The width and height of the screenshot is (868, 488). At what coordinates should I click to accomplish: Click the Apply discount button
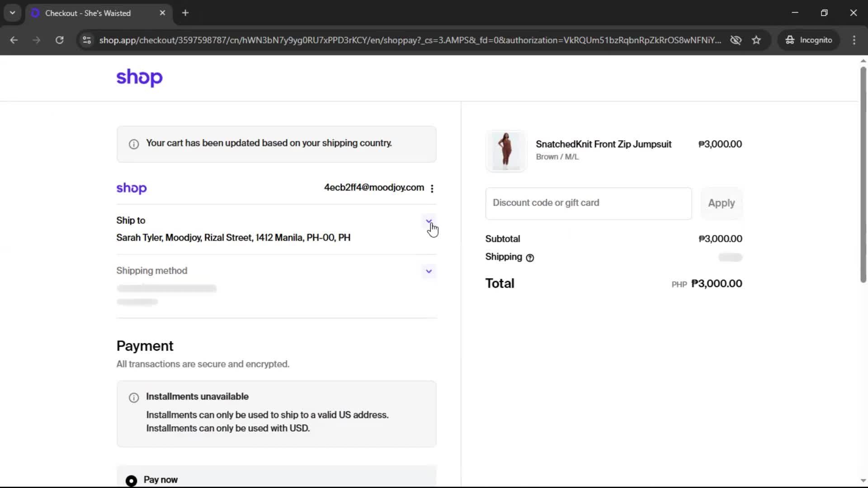[721, 203]
